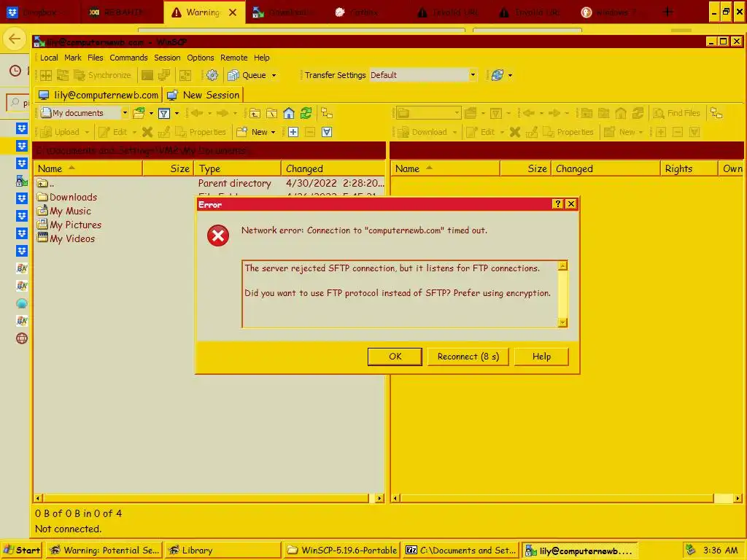Viewport: 747px width, 560px height.
Task: Click OK in the Error dialog
Action: (395, 357)
